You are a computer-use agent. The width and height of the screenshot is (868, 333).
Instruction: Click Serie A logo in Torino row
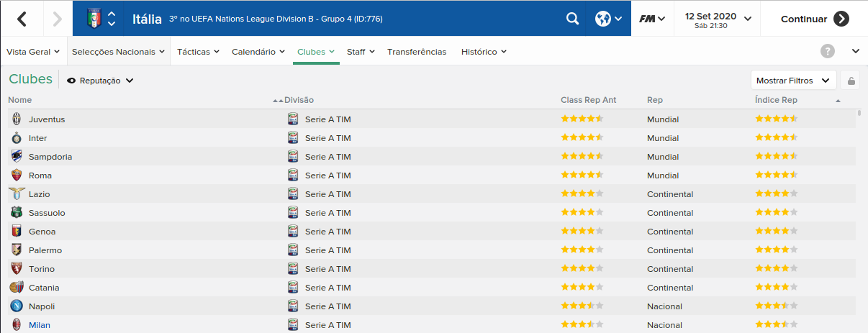293,268
